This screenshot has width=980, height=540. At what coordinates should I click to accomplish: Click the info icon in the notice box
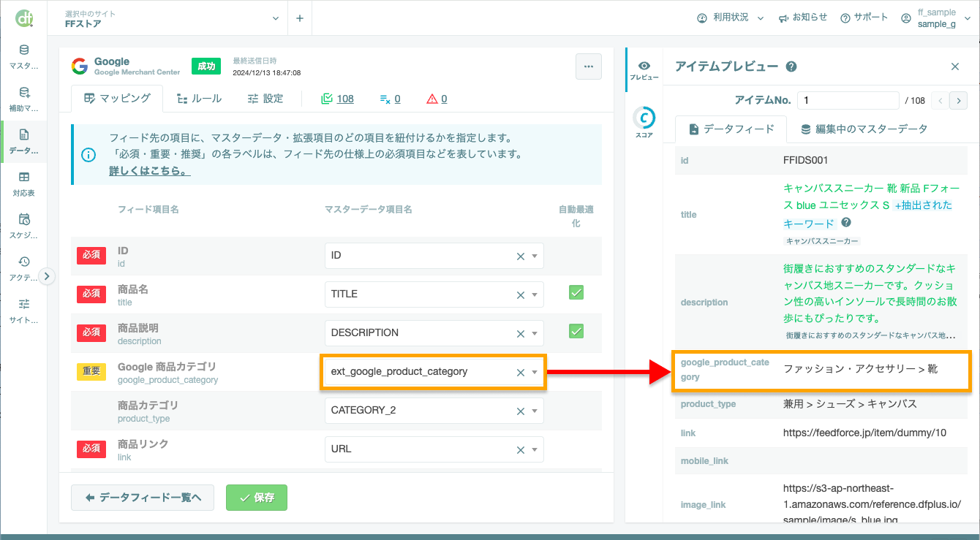coord(88,155)
